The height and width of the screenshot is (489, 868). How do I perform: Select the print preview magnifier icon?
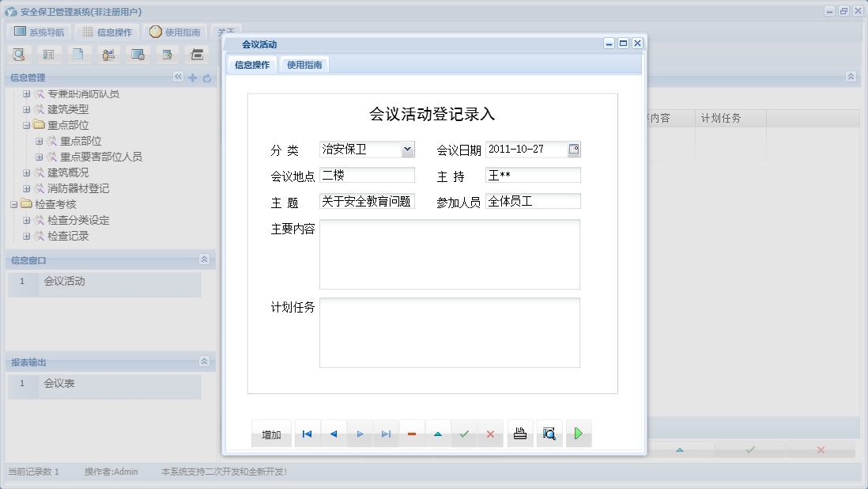tap(549, 433)
